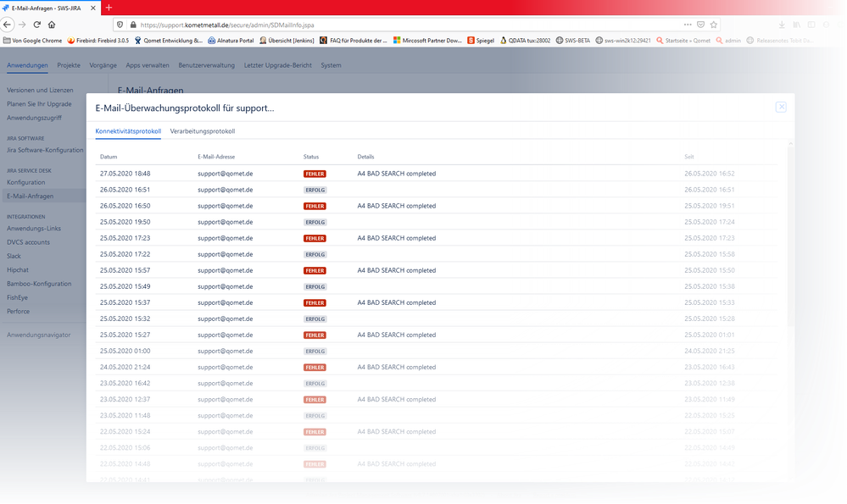Reload the page with the refresh icon
847x504 pixels.
36,25
